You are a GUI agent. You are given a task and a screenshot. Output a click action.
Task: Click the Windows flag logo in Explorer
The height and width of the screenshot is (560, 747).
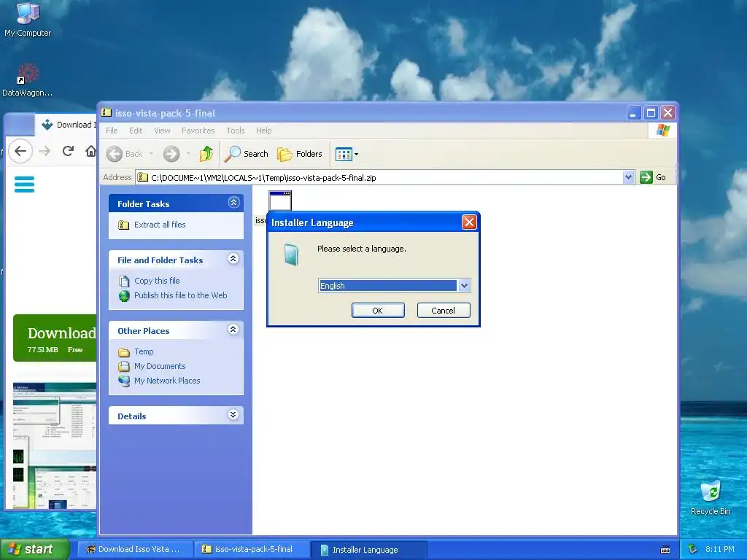[x=662, y=130]
